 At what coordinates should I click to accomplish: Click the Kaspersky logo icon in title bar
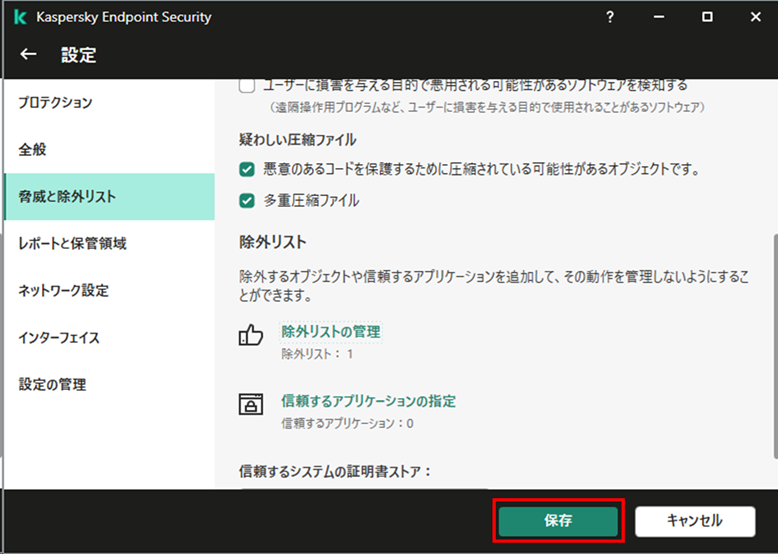(x=20, y=17)
